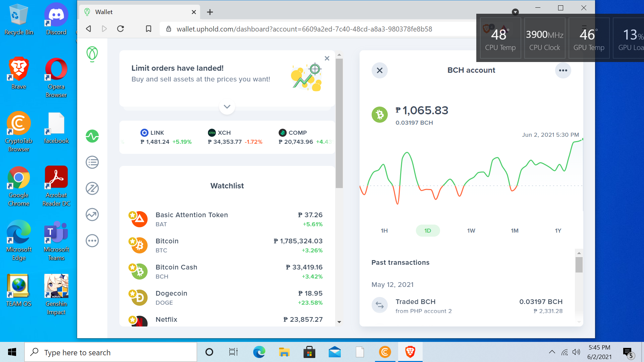Open Mail app from taskbar

point(335,352)
